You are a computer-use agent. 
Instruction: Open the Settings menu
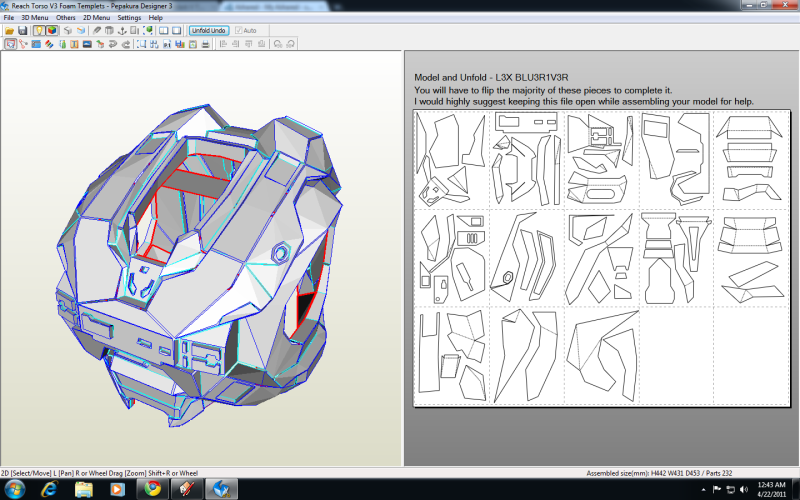tap(129, 17)
